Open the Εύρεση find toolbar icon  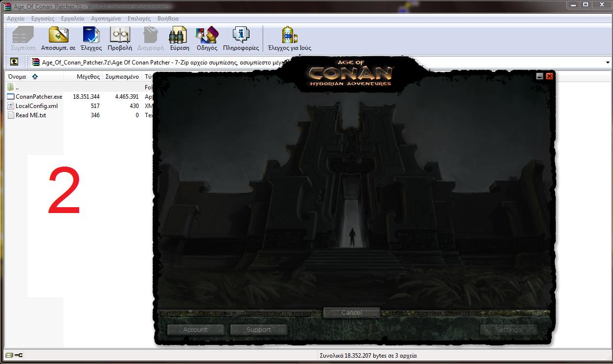179,39
